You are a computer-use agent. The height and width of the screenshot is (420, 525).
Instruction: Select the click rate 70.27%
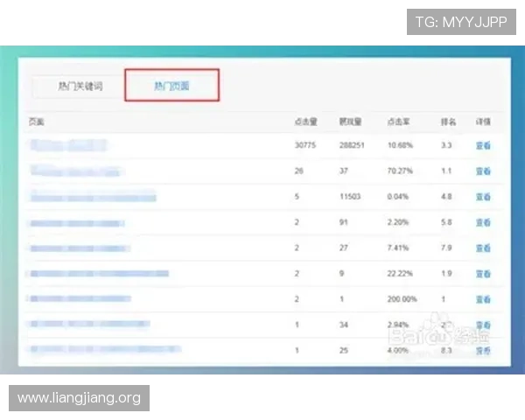point(400,171)
